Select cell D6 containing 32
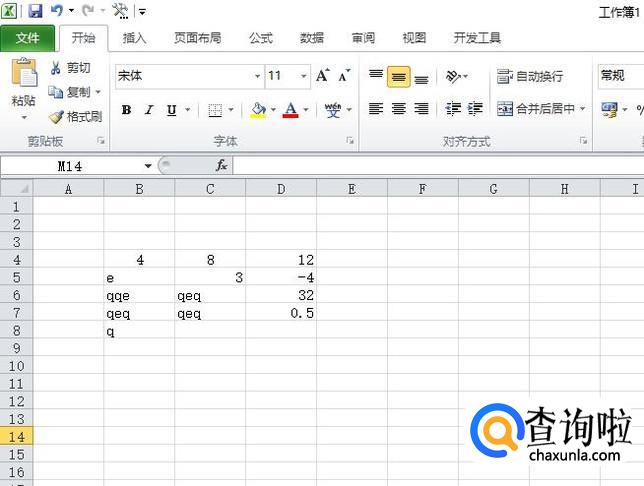This screenshot has height=486, width=644. click(x=280, y=296)
